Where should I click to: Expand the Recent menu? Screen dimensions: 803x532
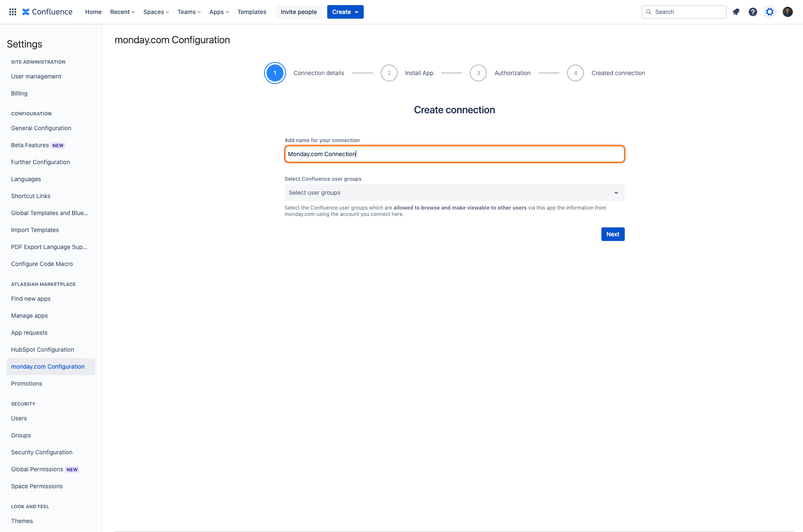123,12
